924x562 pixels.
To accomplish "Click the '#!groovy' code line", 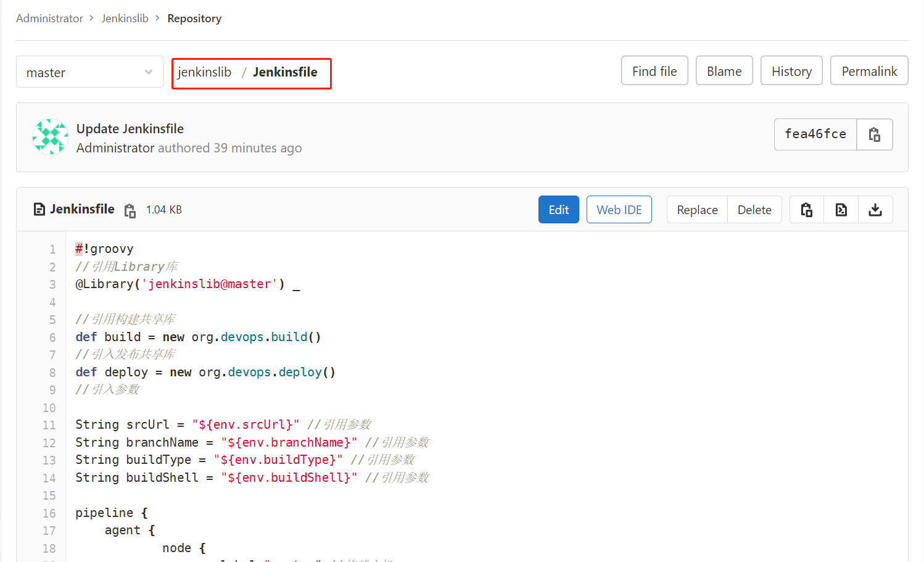I will (104, 249).
